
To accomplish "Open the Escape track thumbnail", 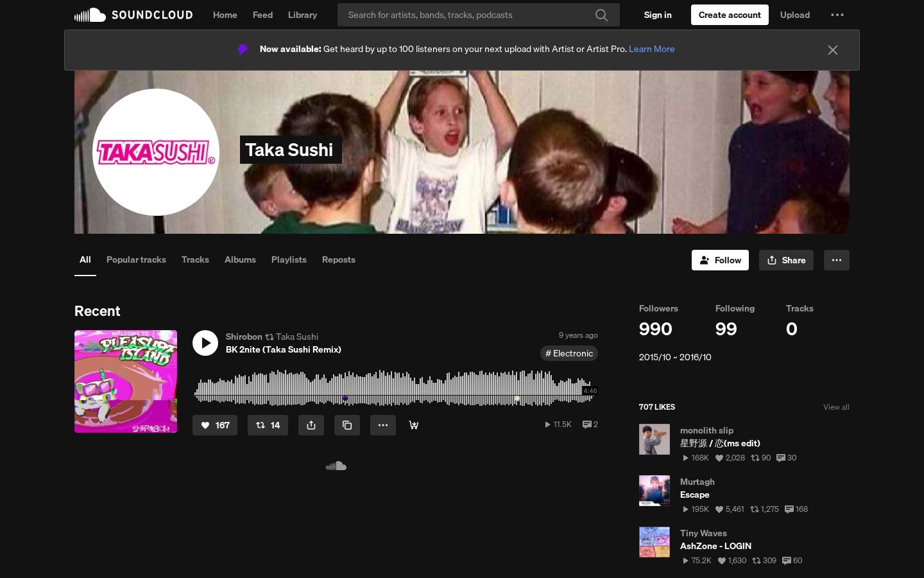I will [654, 491].
